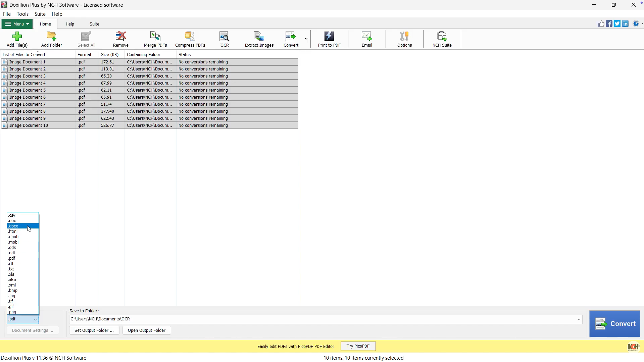
Task: Sort files by Size (KB) column header
Action: tap(112, 54)
